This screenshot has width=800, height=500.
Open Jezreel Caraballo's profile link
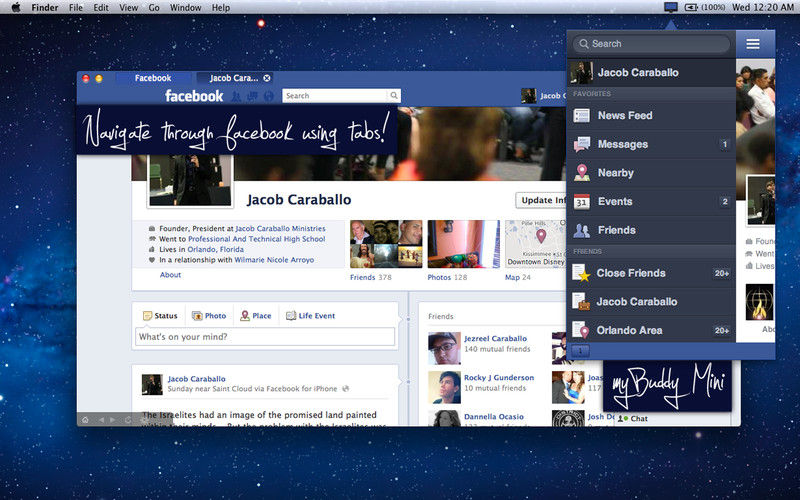click(495, 338)
